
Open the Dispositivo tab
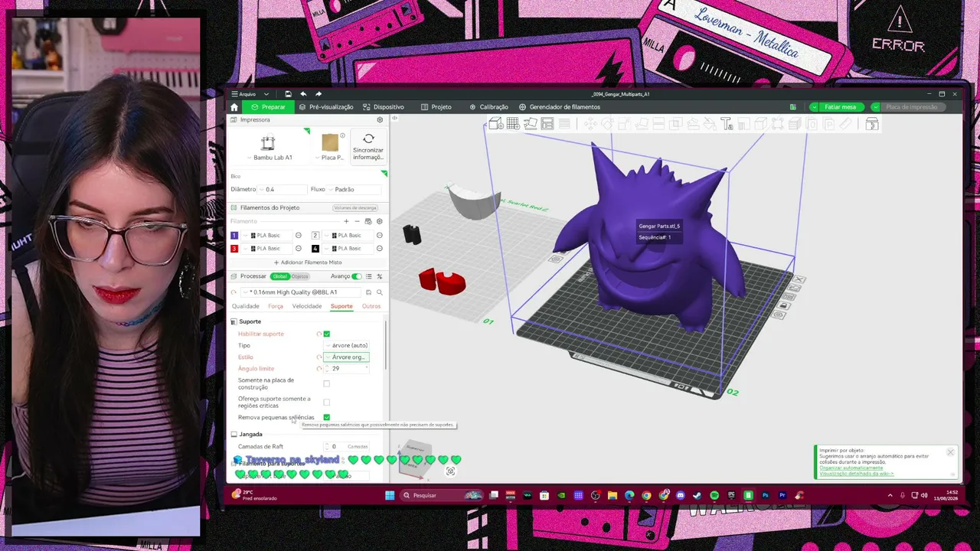384,107
